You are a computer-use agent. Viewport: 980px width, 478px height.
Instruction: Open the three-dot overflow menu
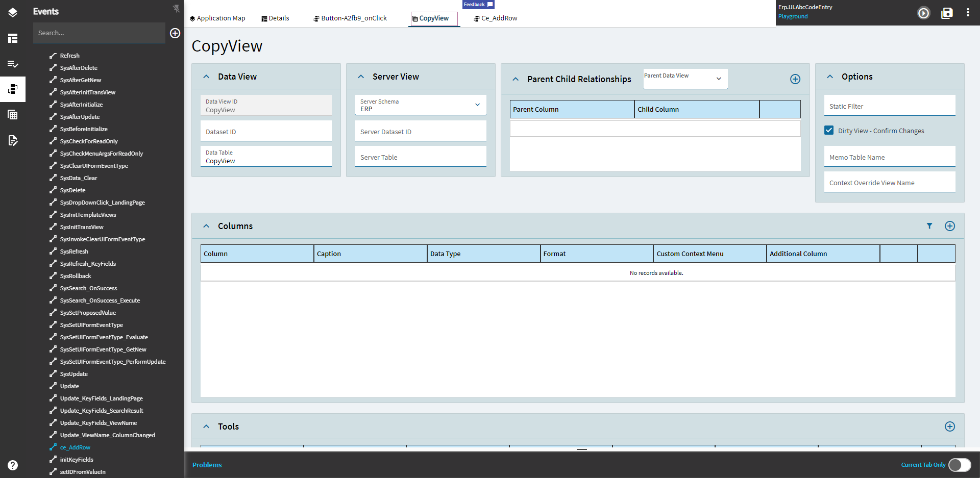(x=968, y=13)
